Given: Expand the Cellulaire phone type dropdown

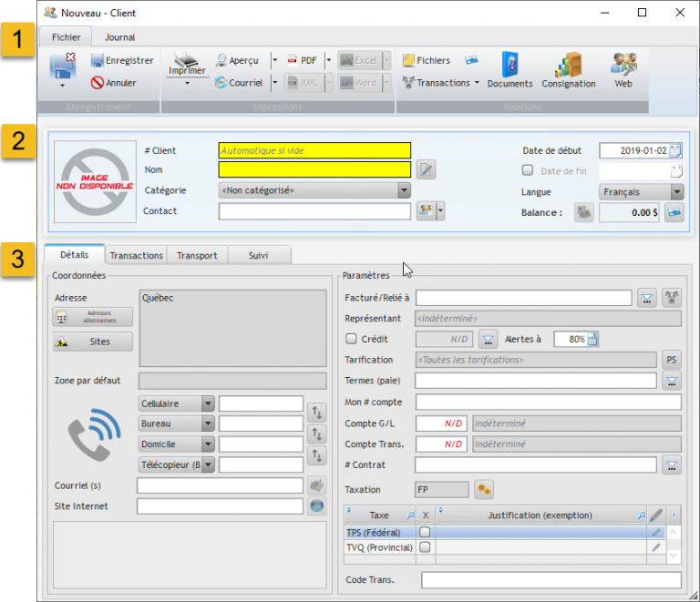Looking at the screenshot, I should tap(208, 403).
